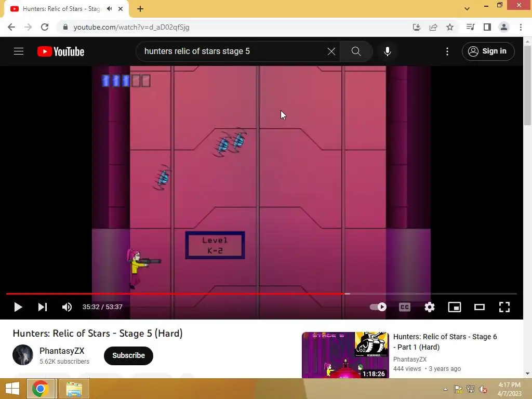Open Windows Start menu

click(x=12, y=389)
